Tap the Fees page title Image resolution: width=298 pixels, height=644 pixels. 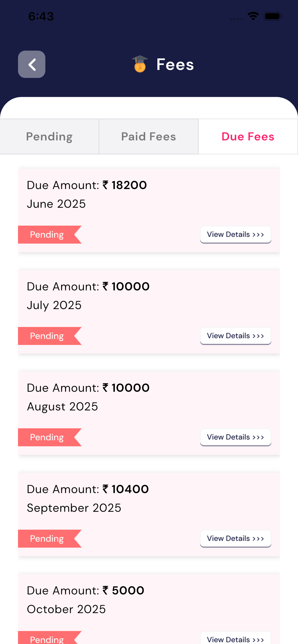click(175, 64)
